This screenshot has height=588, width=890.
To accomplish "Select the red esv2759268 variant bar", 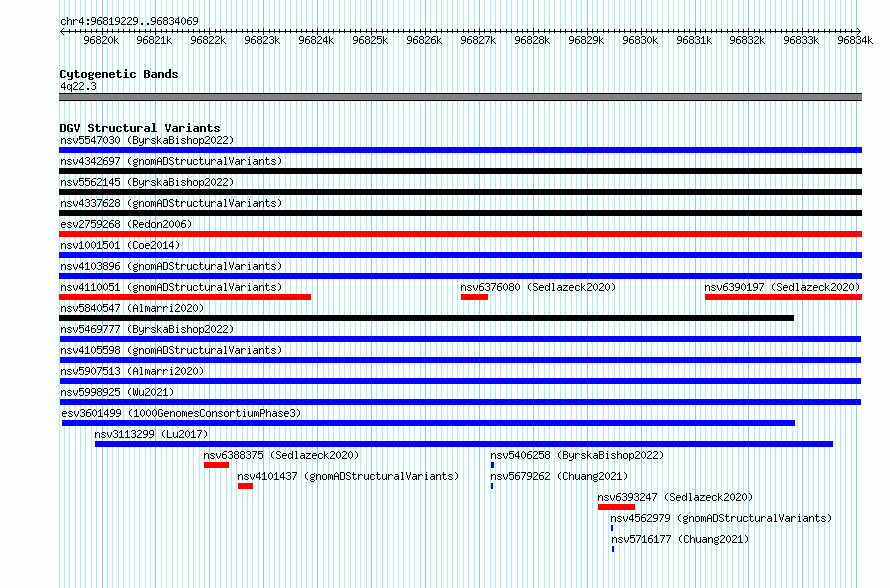I will tap(460, 234).
